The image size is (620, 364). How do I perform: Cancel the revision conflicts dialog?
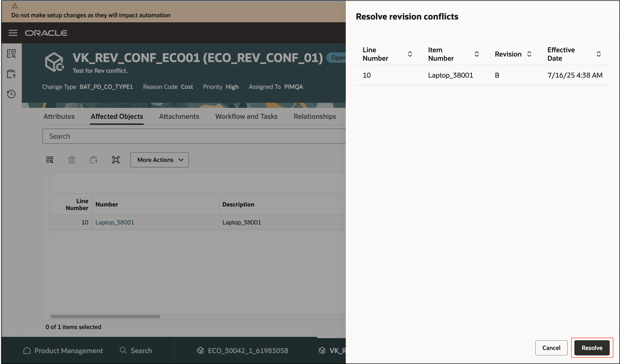pyautogui.click(x=551, y=348)
